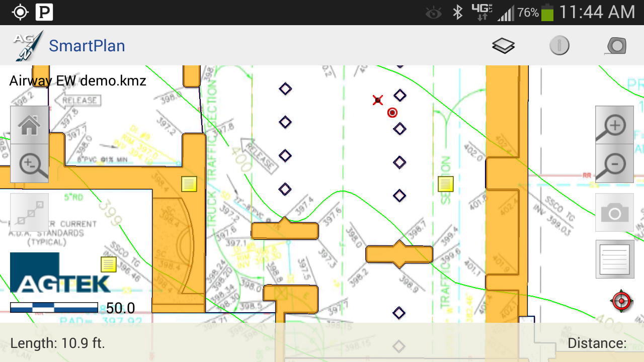Tap the Airway EW demo.kmz file label
Screen dimensions: 644x362
point(78,80)
